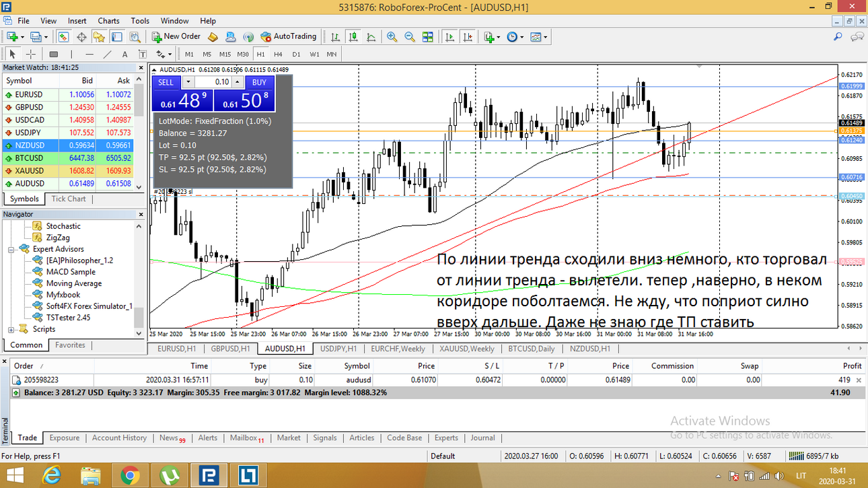Switch timeframe to H4
Viewport: 868px width, 488px height.
pyautogui.click(x=278, y=54)
